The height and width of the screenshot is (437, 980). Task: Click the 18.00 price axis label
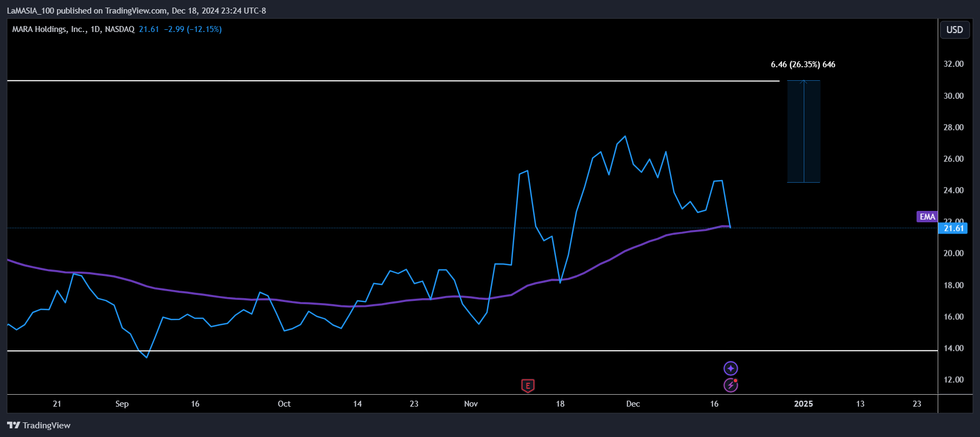953,285
